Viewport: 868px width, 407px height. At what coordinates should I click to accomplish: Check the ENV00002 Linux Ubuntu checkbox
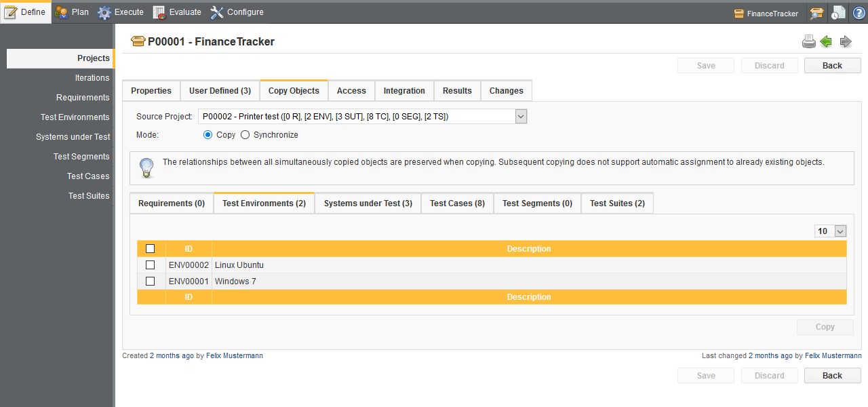[151, 265]
